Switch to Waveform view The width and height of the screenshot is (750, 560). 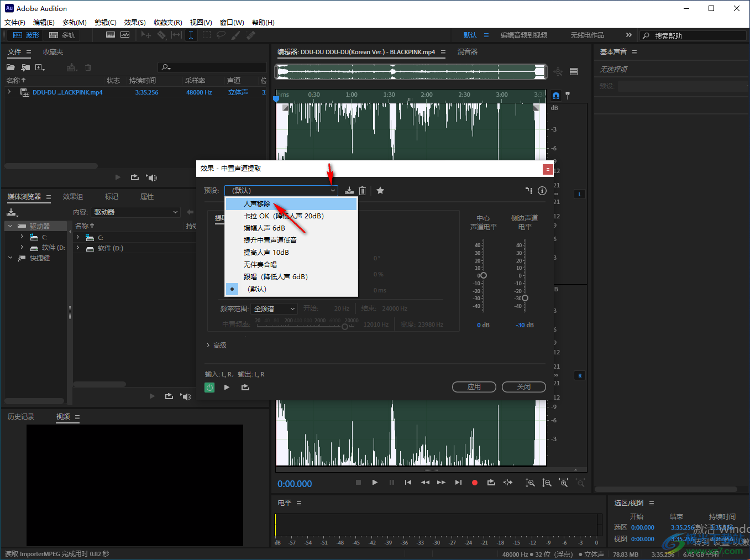point(26,35)
